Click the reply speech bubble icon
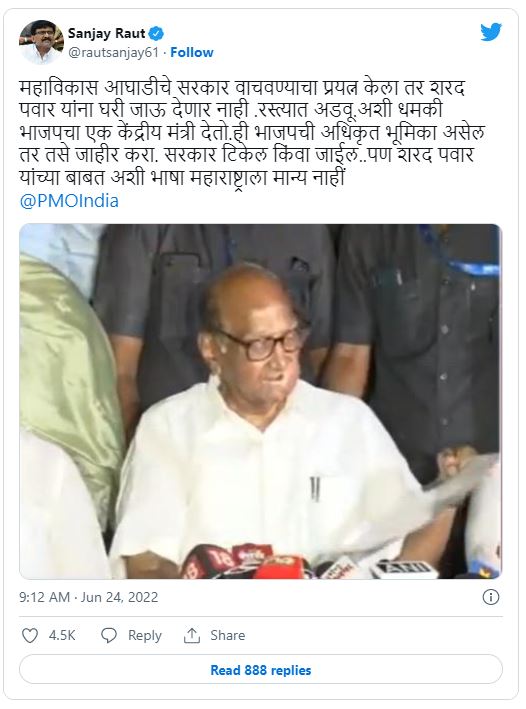The width and height of the screenshot is (526, 709). pyautogui.click(x=109, y=635)
